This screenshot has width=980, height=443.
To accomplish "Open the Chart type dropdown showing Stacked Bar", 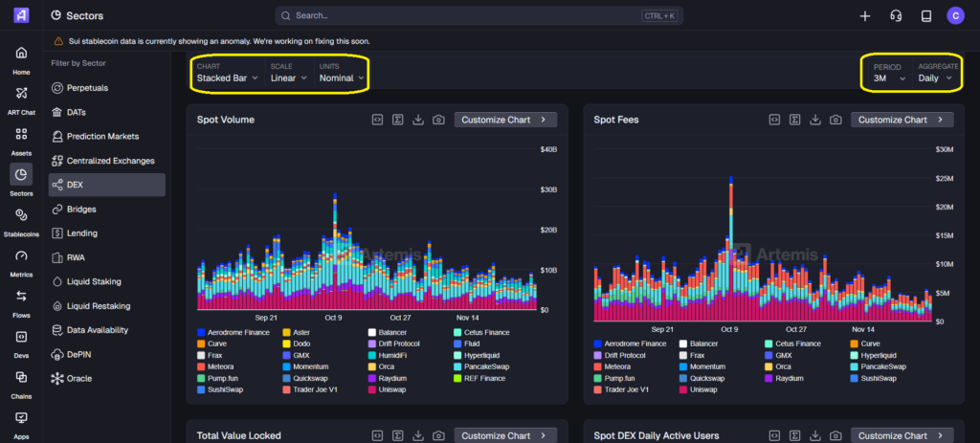I will [227, 78].
